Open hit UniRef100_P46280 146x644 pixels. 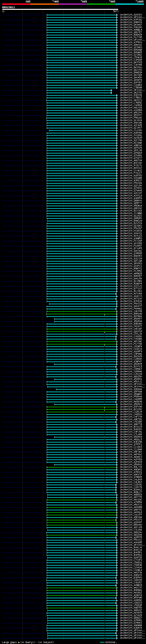point(131,27)
